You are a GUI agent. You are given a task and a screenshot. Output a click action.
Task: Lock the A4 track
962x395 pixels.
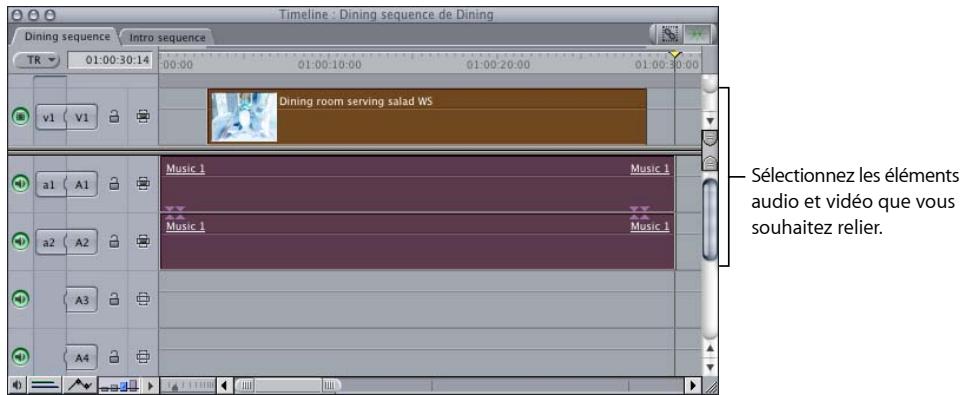pos(114,356)
